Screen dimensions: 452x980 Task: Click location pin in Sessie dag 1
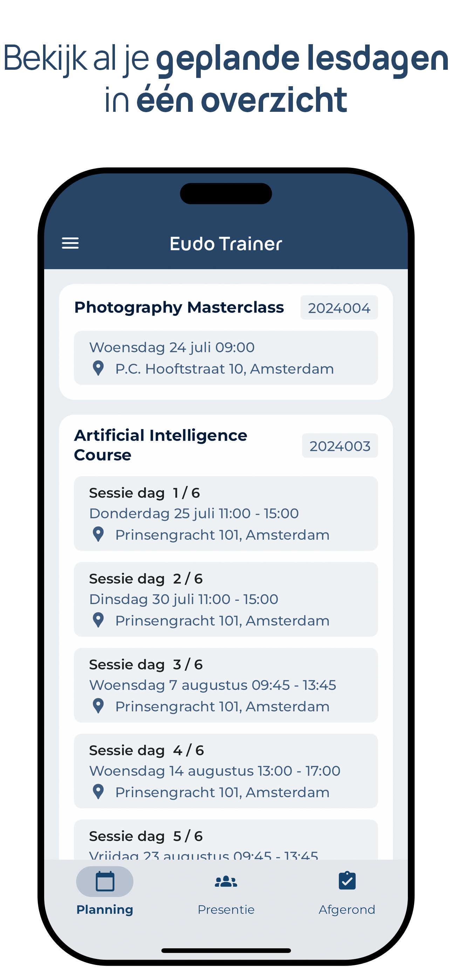click(98, 535)
